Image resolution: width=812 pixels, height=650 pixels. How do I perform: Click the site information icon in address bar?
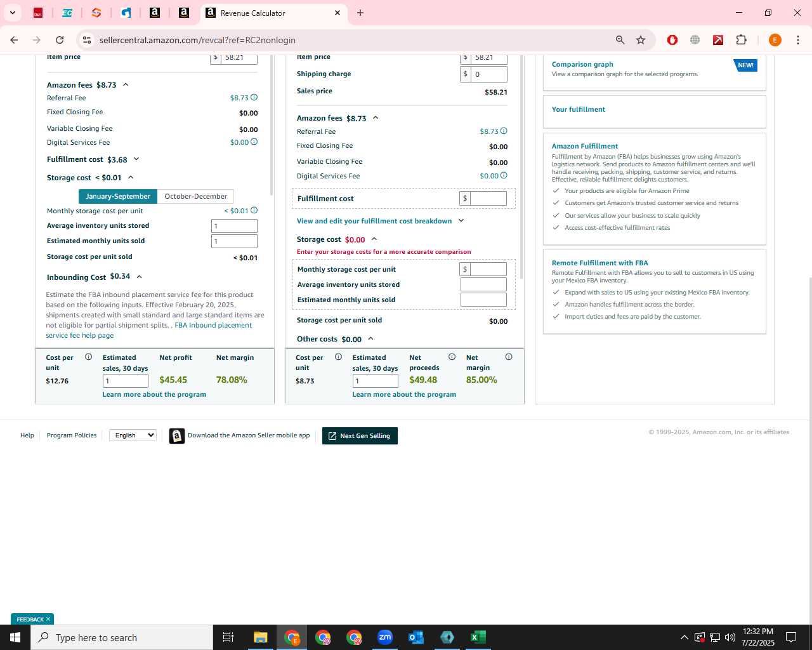(86, 40)
